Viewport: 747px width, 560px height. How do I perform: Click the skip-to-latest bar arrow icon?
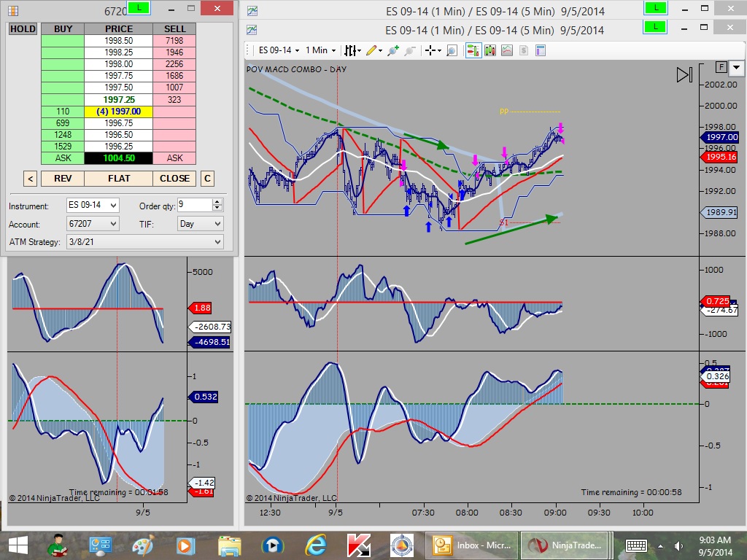684,75
